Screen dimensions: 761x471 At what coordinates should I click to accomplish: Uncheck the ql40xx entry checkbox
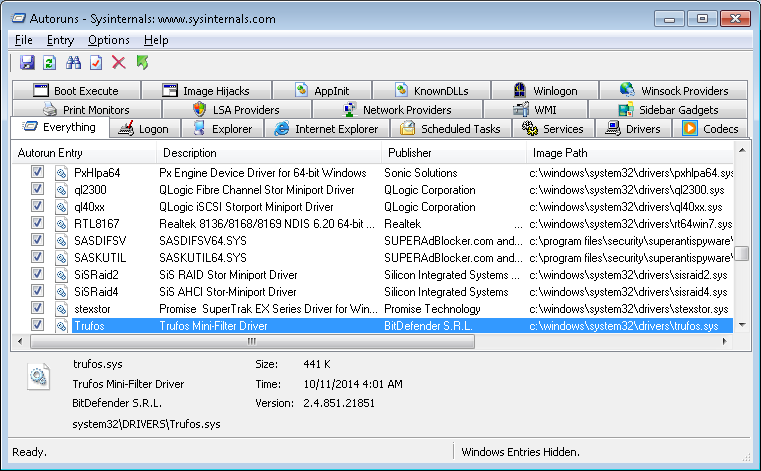coord(37,206)
